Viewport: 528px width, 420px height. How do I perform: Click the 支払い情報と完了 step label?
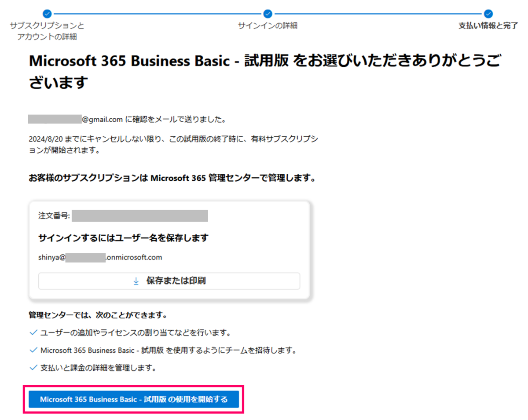(488, 26)
